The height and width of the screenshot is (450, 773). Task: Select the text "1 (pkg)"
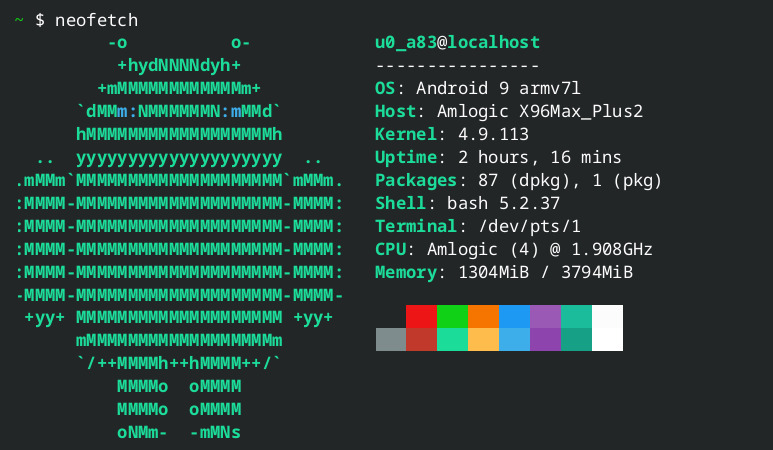click(x=627, y=181)
